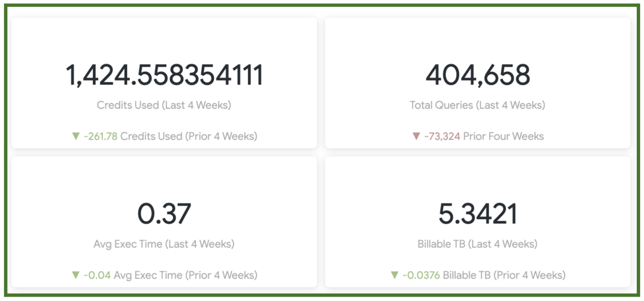Click the green down triangle beside -0.04
Viewport: 644px width, 301px height.
pos(76,275)
